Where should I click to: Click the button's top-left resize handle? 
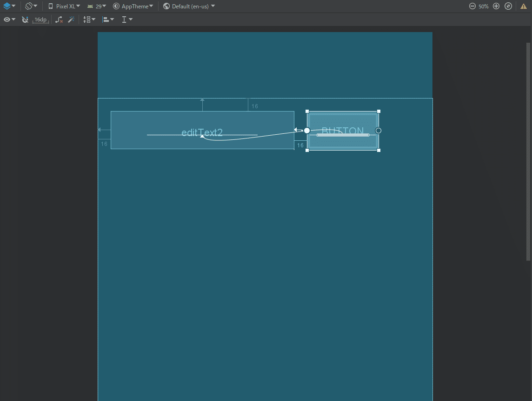point(307,112)
